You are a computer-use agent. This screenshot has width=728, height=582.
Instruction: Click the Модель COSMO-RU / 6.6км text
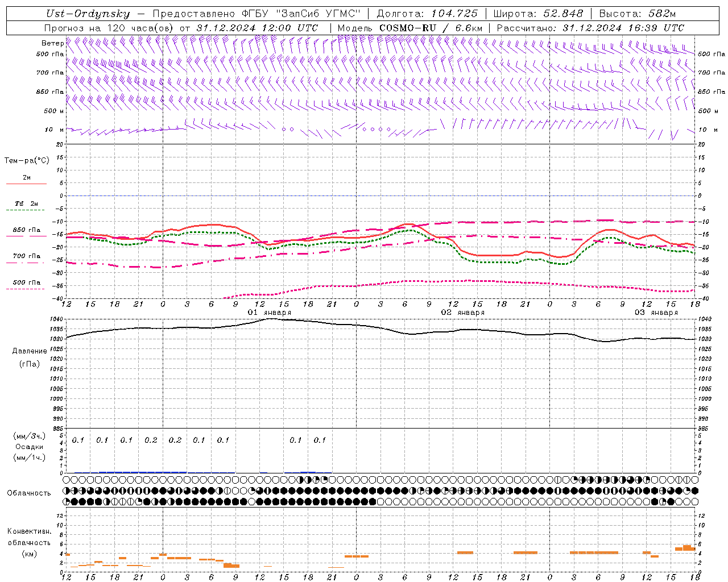tap(410, 28)
